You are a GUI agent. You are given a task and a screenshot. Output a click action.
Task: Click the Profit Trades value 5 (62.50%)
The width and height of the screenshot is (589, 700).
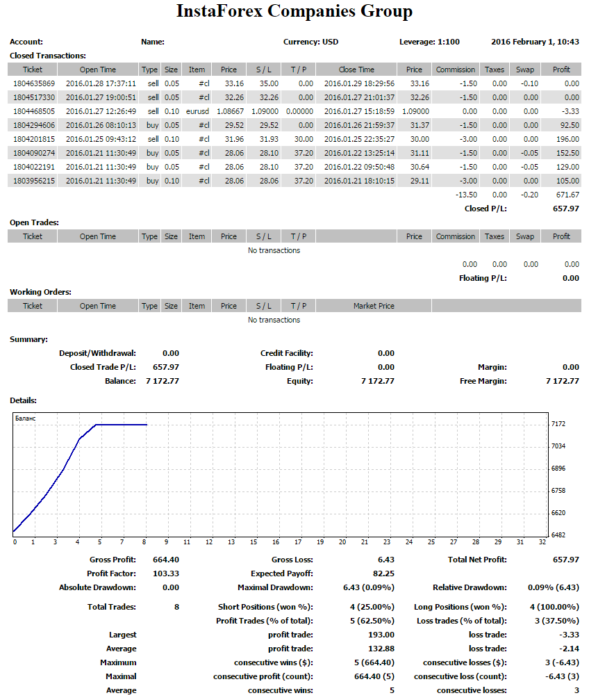pyautogui.click(x=372, y=621)
